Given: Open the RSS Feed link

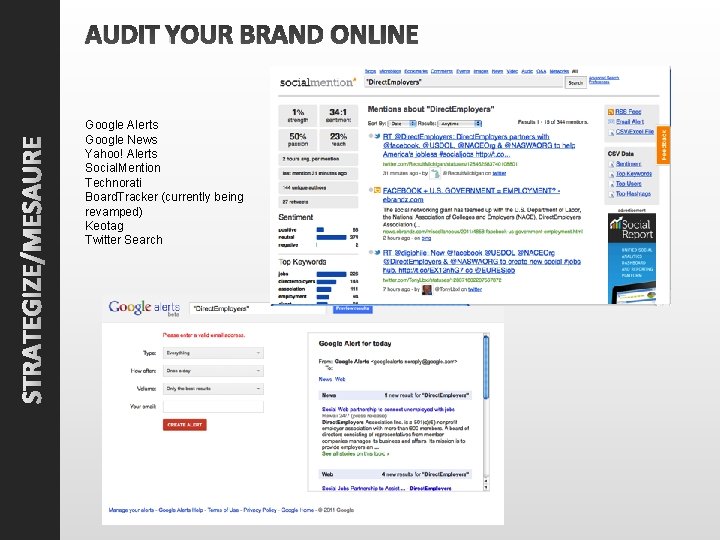Looking at the screenshot, I should (x=628, y=112).
